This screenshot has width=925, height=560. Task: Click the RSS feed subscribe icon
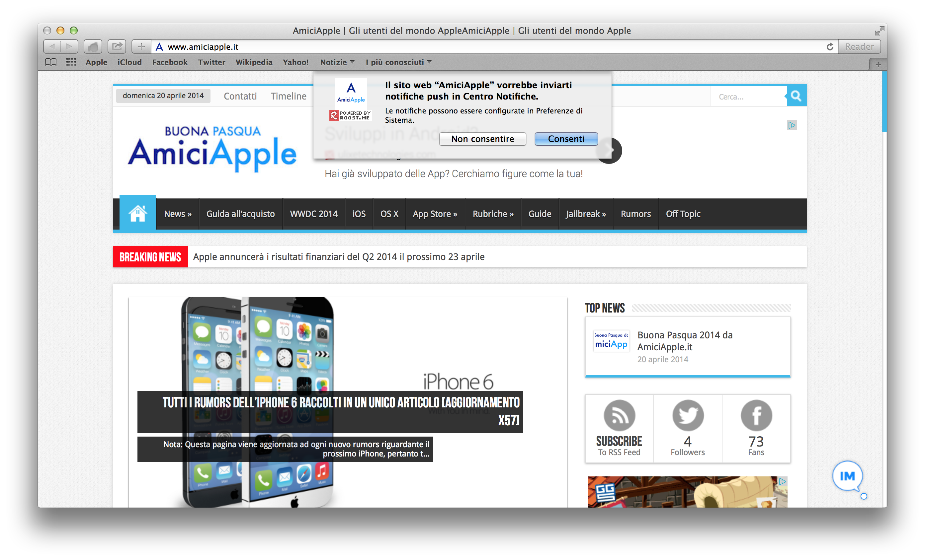click(x=620, y=415)
